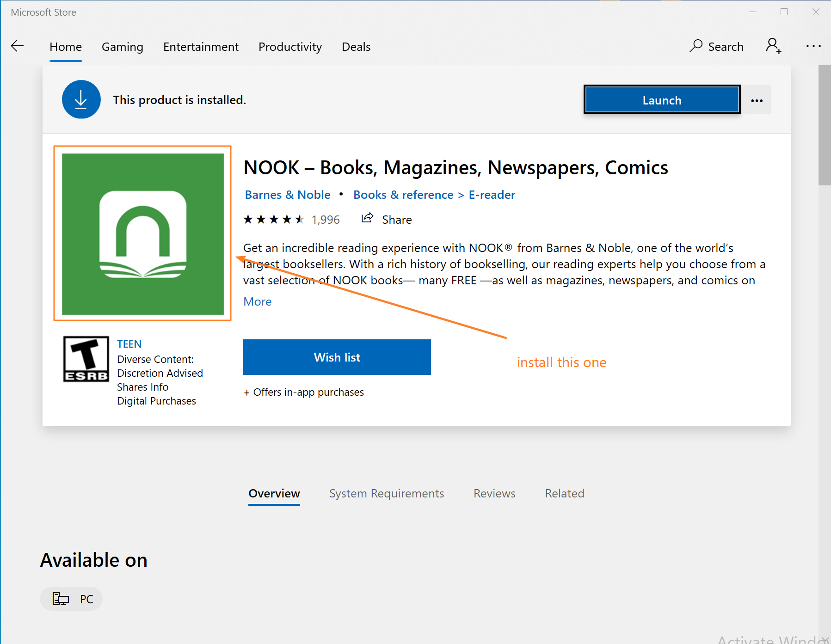The height and width of the screenshot is (644, 831).
Task: Open the E-reader subcategory link
Action: 492,195
